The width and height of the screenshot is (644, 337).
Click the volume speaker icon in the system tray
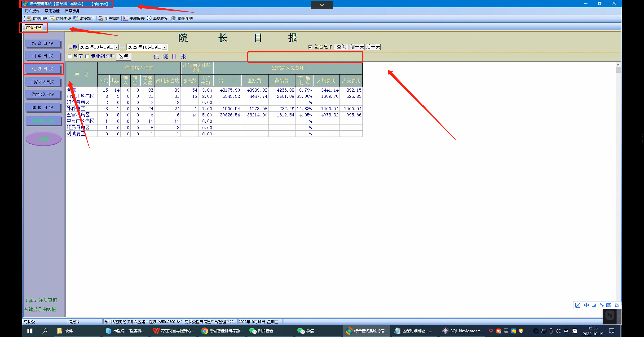(x=558, y=331)
